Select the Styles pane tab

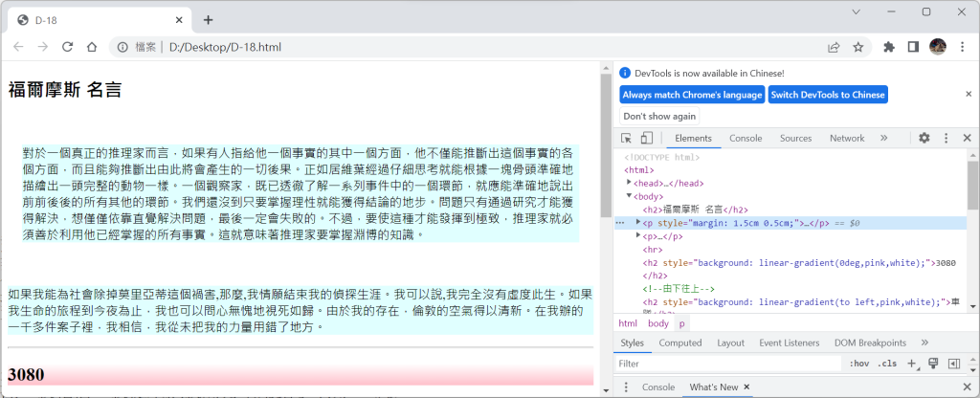633,343
